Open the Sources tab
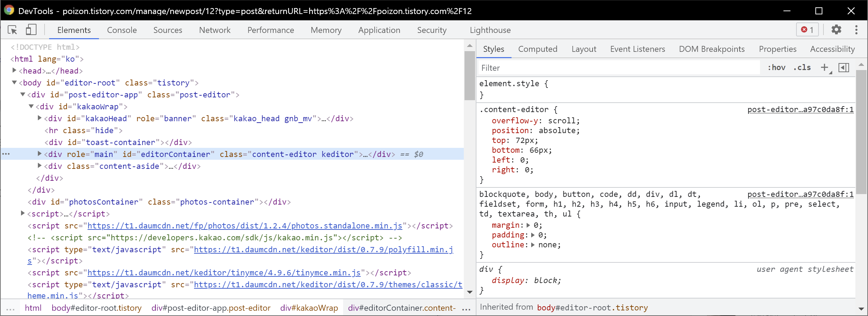868x316 pixels. click(168, 30)
